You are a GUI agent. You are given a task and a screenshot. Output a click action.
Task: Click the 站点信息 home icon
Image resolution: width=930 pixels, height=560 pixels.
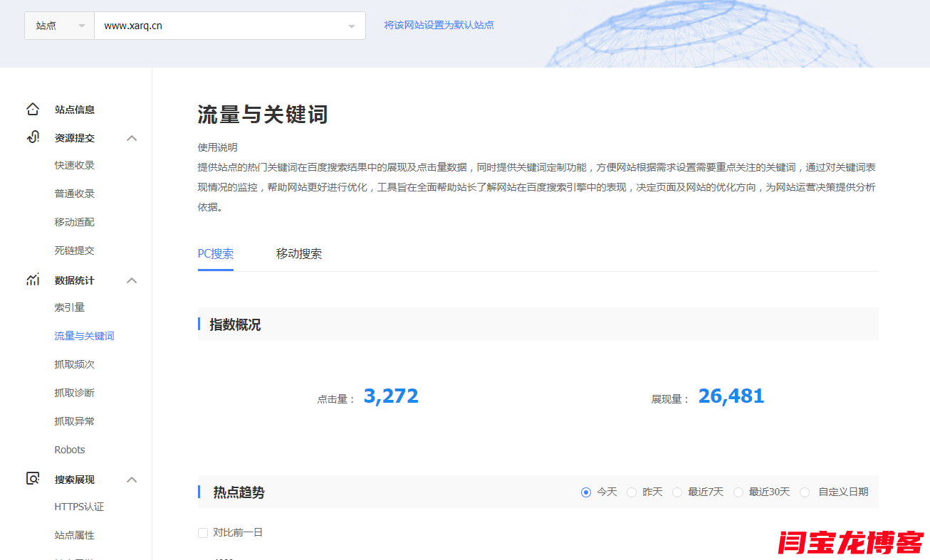[x=33, y=109]
